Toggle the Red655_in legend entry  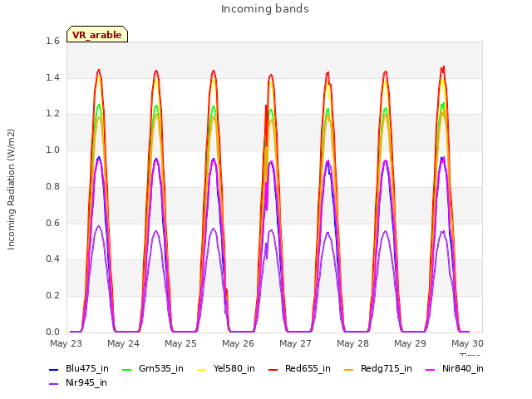[x=299, y=369]
